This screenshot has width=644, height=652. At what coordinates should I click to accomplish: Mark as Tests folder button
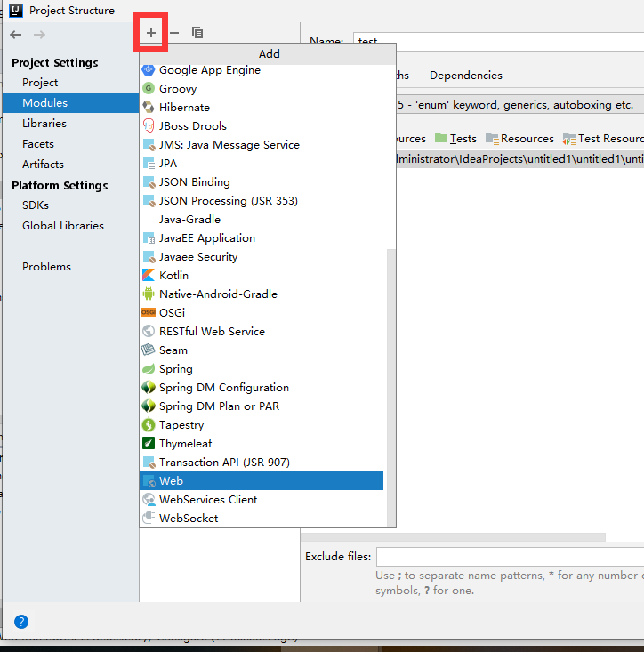click(455, 139)
